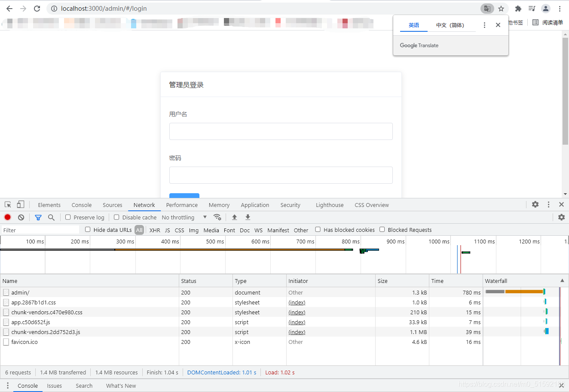The height and width of the screenshot is (392, 569).
Task: Click the network Filter text box
Action: pos(40,230)
